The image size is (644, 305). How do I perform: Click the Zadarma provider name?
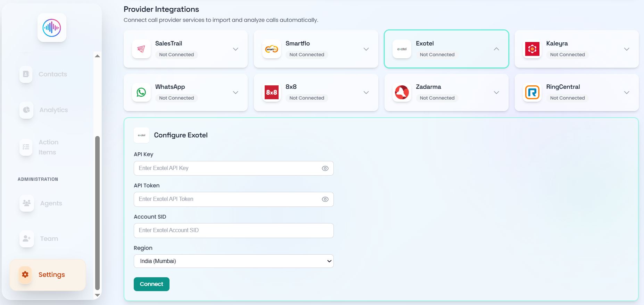pyautogui.click(x=428, y=87)
